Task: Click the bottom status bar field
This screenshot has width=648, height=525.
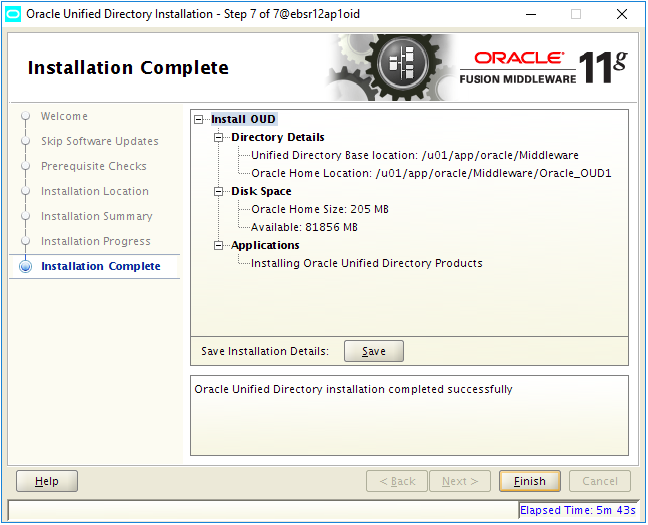Action: [263, 511]
